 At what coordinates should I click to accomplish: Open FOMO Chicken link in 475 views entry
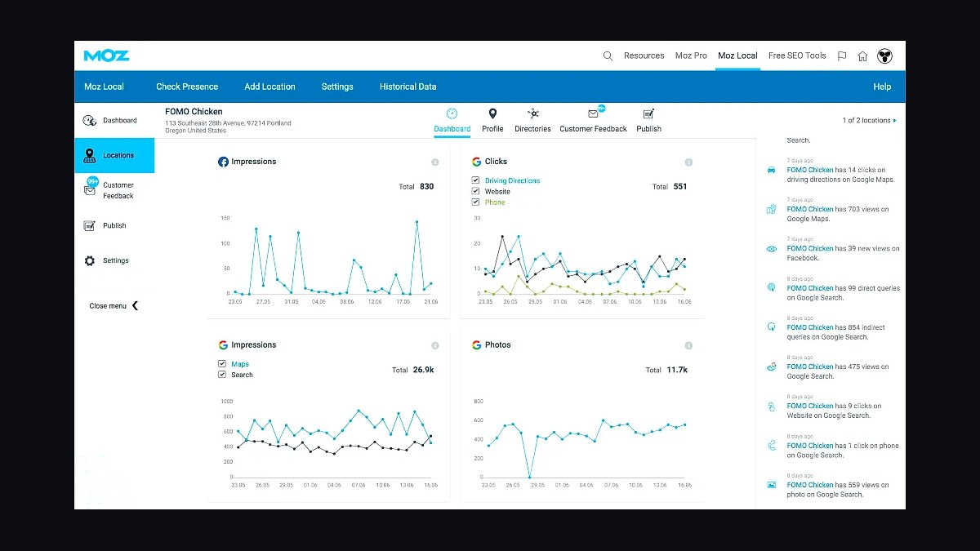tap(810, 367)
